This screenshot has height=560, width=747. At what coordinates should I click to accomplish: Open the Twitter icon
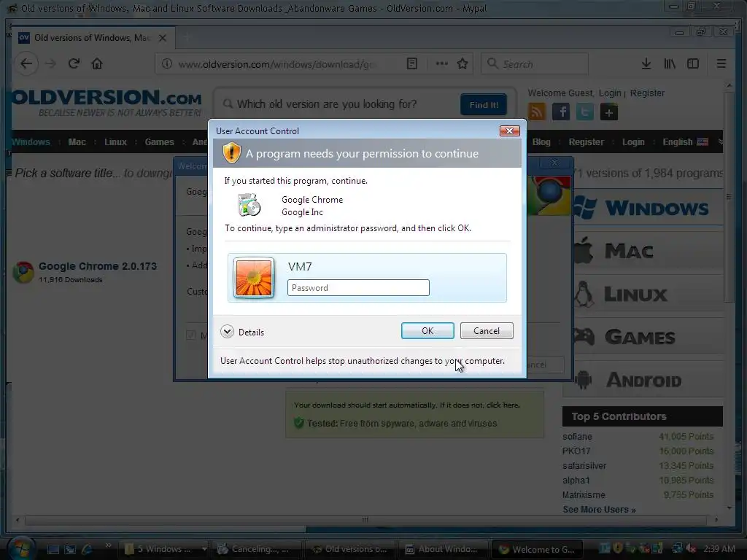[584, 112]
